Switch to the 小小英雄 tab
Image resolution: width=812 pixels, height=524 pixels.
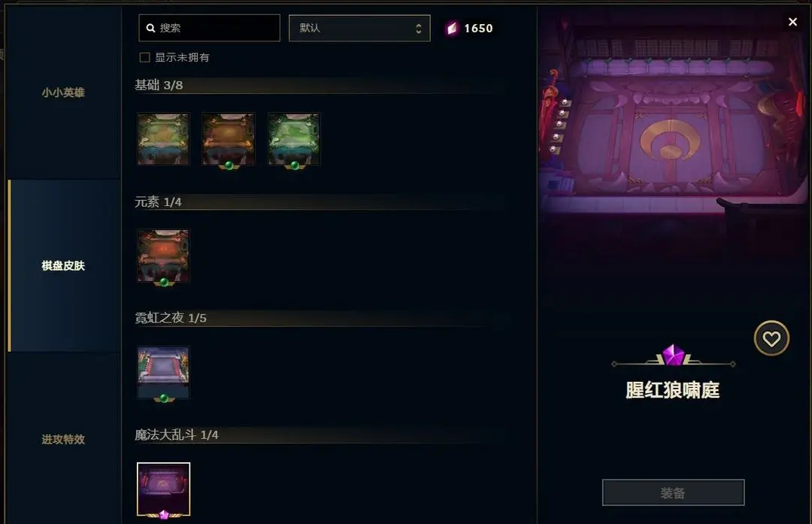point(63,92)
